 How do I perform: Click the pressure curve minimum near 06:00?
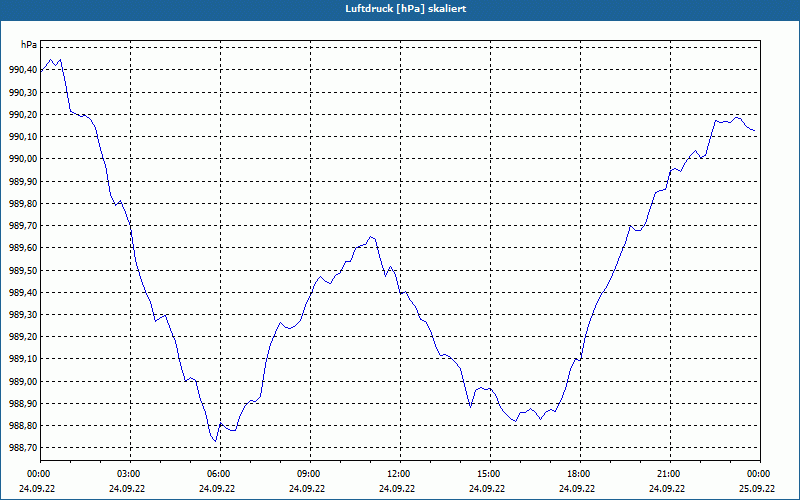click(x=215, y=441)
